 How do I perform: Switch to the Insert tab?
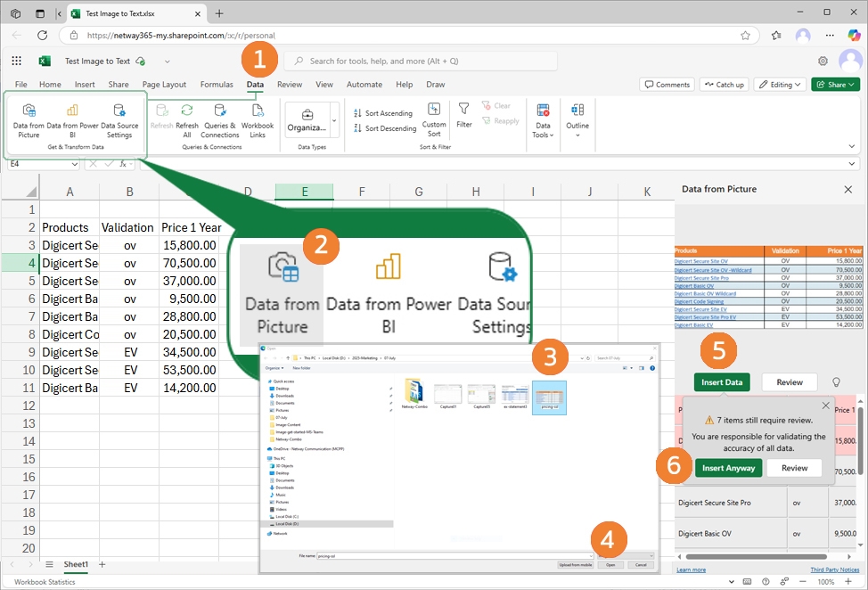85,84
